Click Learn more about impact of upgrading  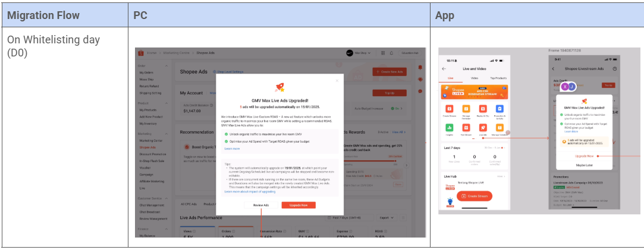click(x=250, y=191)
